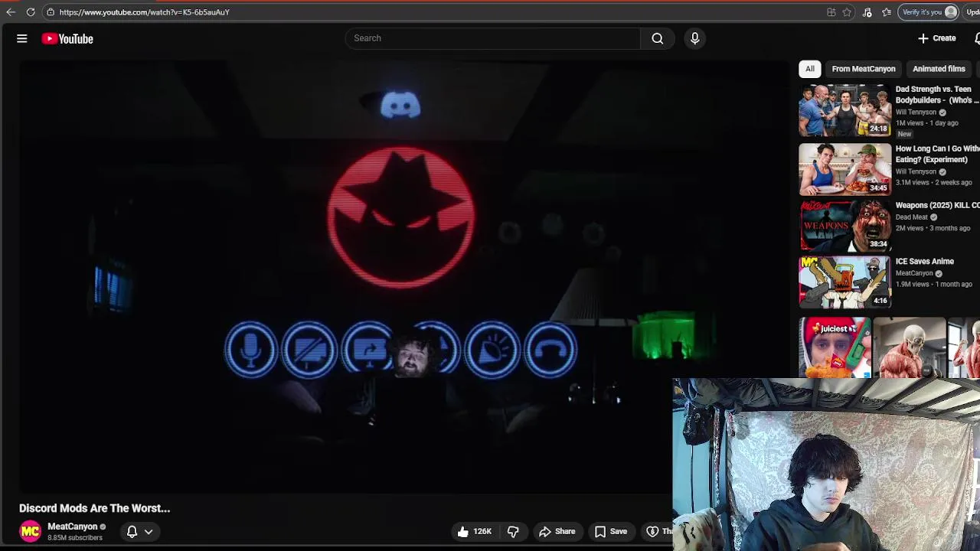Go to YouTube home via logo
980x551 pixels.
click(x=67, y=38)
